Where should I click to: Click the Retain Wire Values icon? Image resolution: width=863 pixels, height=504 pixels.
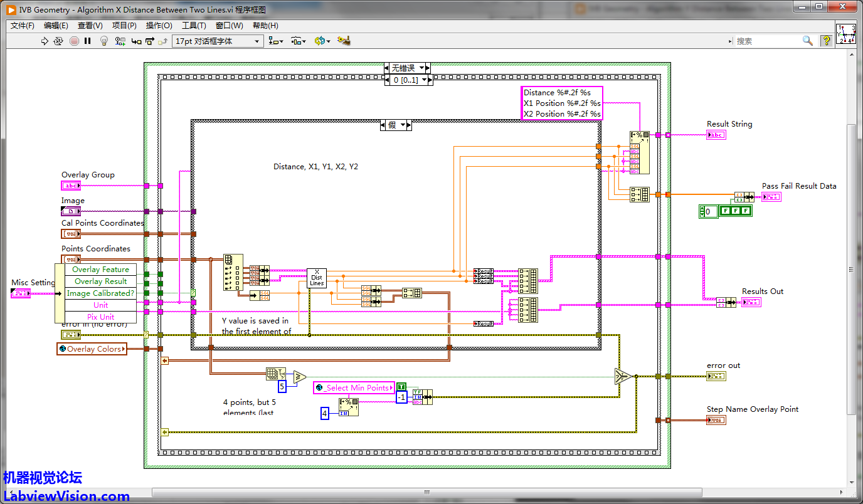120,41
